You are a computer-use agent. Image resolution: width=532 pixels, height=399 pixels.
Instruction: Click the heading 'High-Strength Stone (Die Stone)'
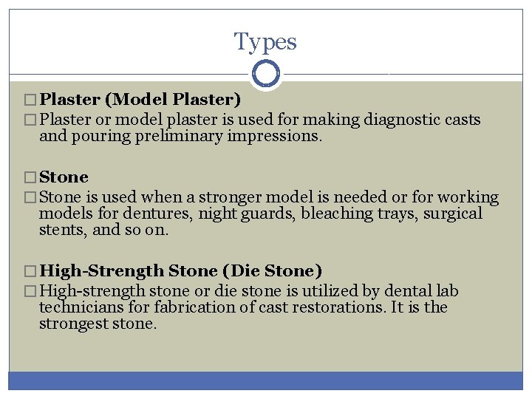pos(180,270)
